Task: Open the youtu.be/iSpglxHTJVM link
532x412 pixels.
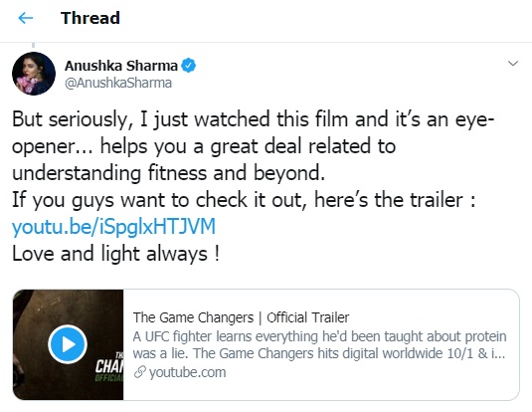Action: click(x=113, y=227)
